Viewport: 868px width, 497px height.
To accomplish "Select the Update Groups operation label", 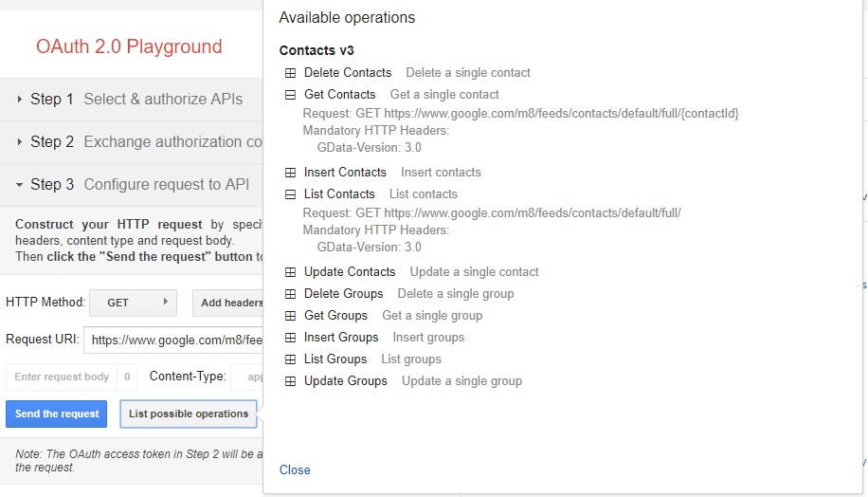I will 346,380.
